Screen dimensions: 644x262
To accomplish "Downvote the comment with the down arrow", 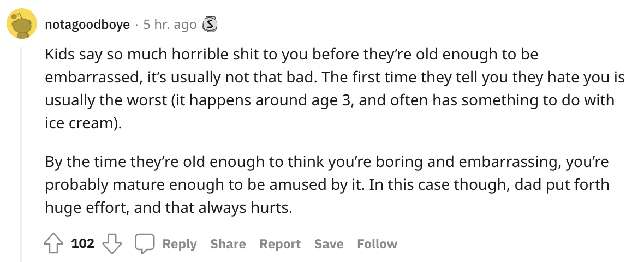I will pos(112,244).
